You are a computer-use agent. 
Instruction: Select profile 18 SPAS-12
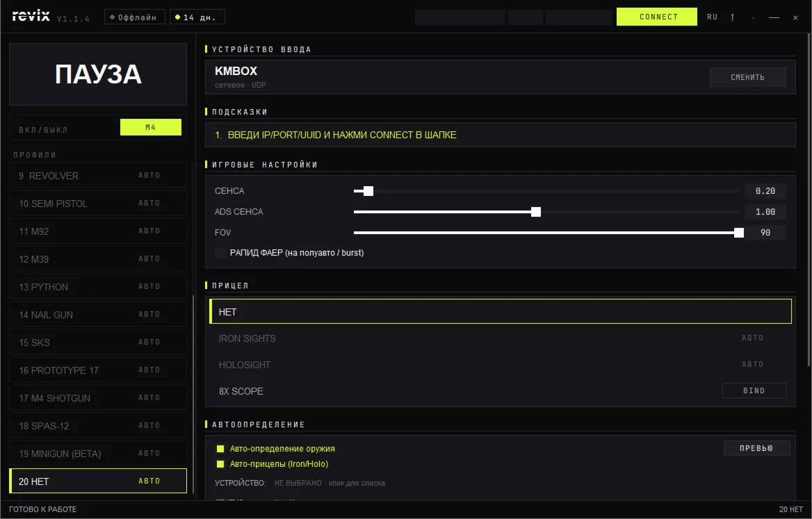coord(98,426)
